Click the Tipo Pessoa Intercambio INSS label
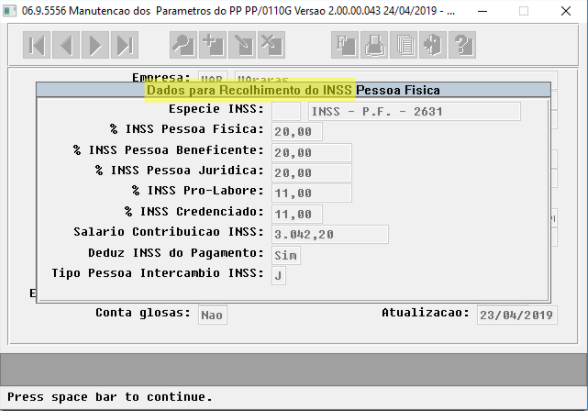Screen dimensions: 588x411 click(158, 273)
